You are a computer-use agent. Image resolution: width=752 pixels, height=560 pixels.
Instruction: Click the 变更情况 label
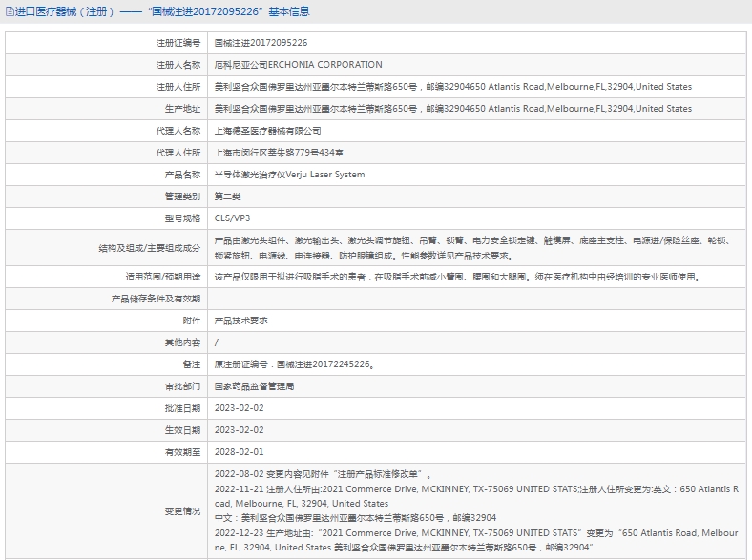tap(182, 511)
